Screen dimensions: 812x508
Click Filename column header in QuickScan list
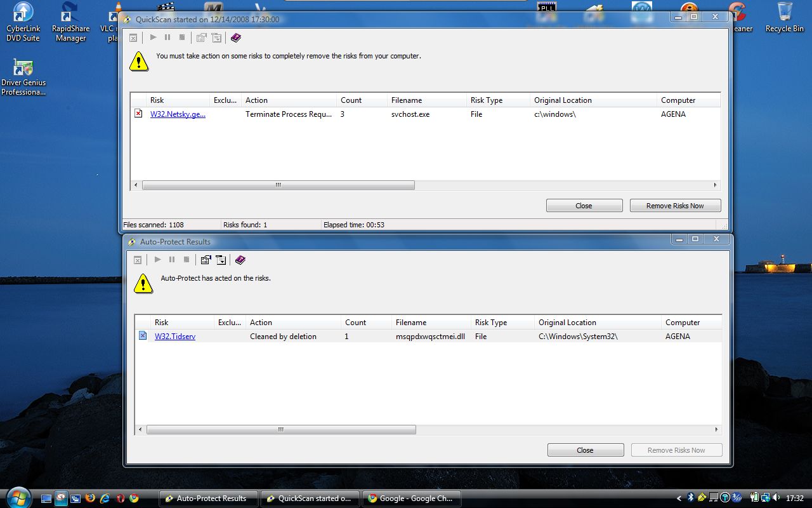click(427, 100)
